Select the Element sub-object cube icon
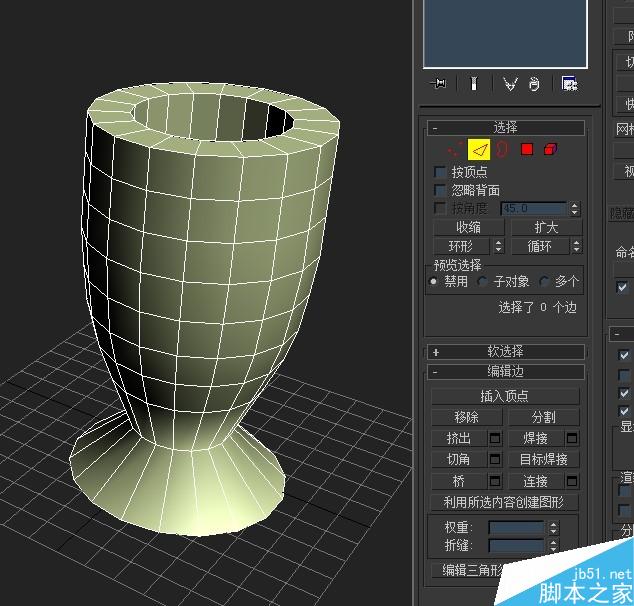Screen dimensions: 634x606 [550, 149]
